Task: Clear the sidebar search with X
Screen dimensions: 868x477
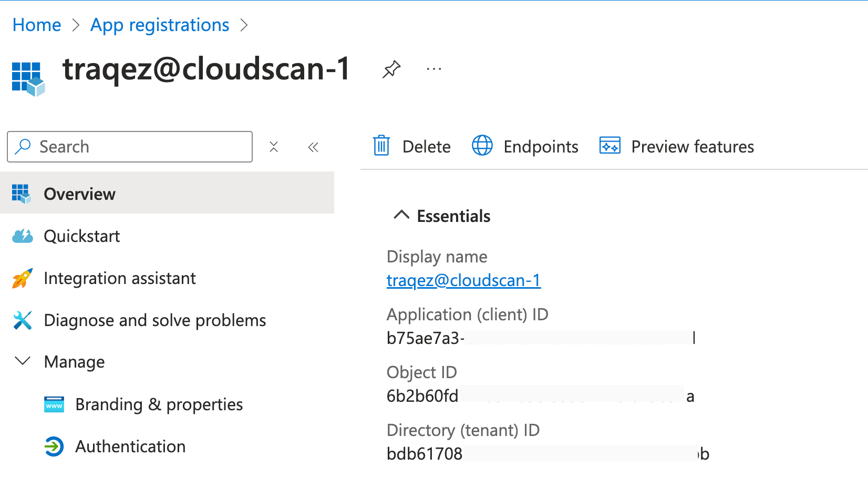Action: coord(274,147)
